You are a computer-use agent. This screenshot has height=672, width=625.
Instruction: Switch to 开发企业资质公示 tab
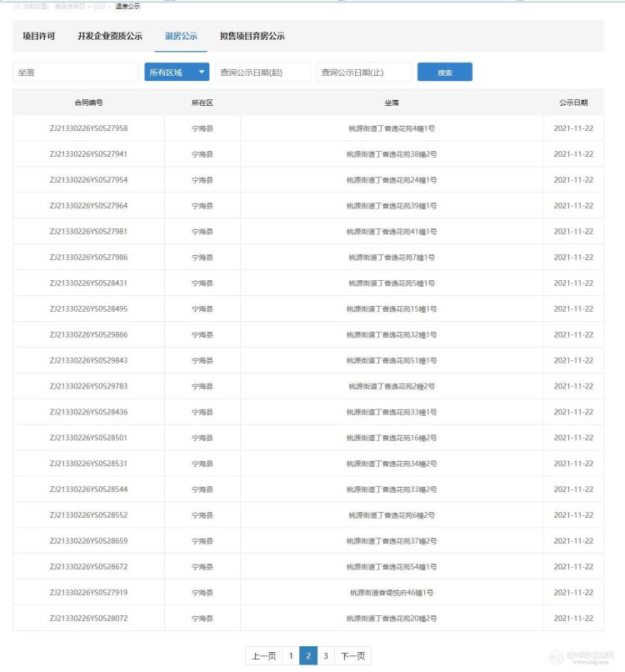coord(110,37)
